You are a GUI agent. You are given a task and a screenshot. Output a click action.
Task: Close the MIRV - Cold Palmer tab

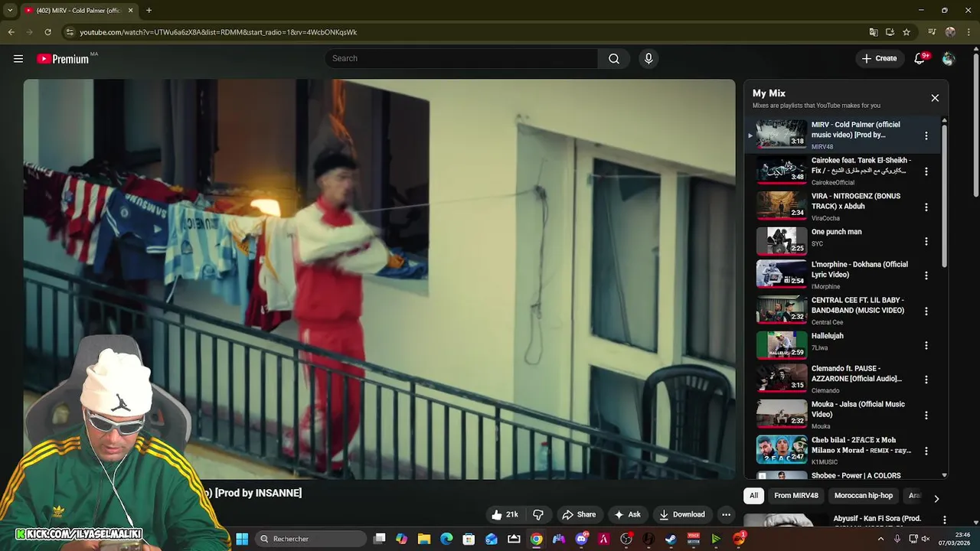pos(130,10)
